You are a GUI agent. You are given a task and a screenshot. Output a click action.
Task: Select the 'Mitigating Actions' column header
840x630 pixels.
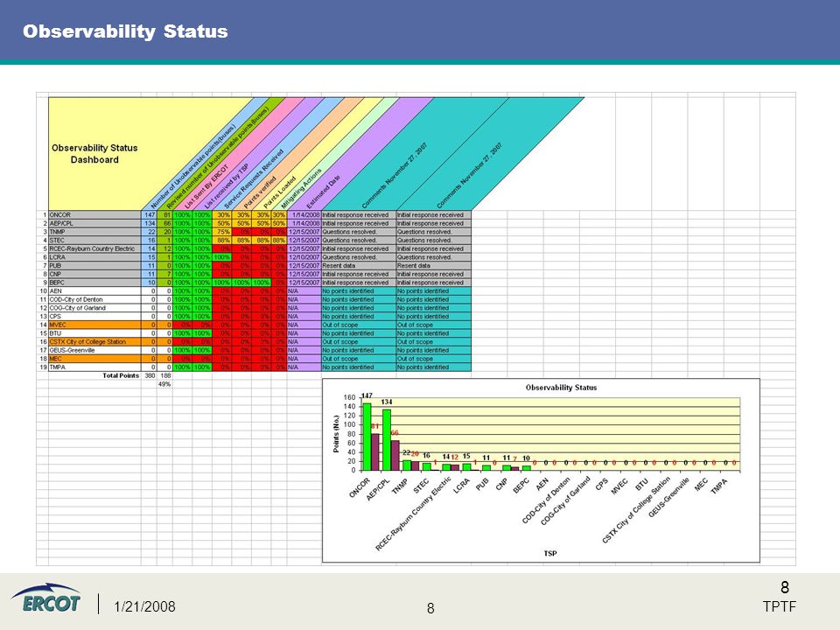click(301, 189)
